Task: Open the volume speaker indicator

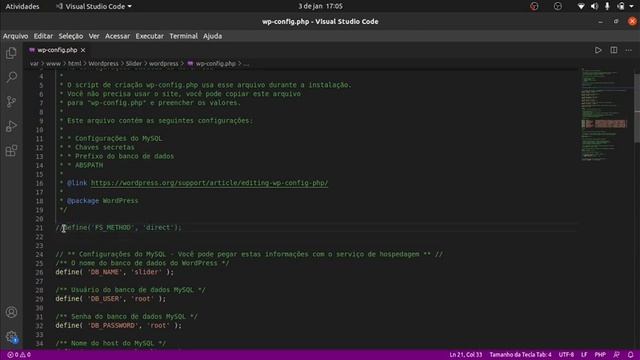Action: [x=594, y=7]
